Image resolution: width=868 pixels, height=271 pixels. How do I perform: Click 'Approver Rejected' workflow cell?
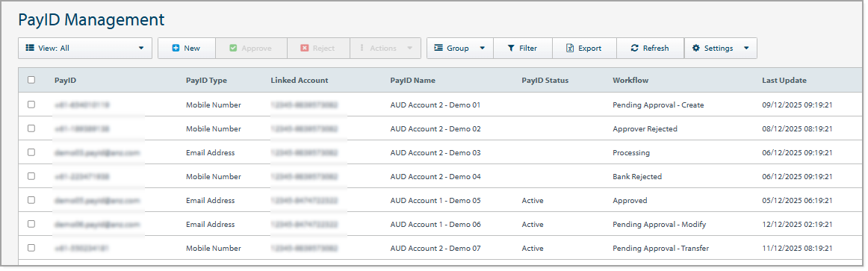645,129
